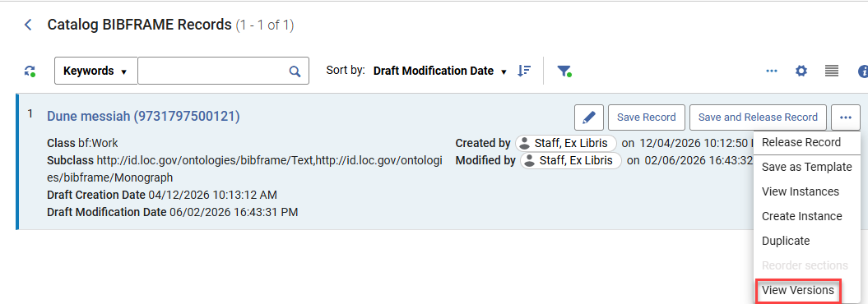Open the Dune messiah record title link

(x=143, y=116)
